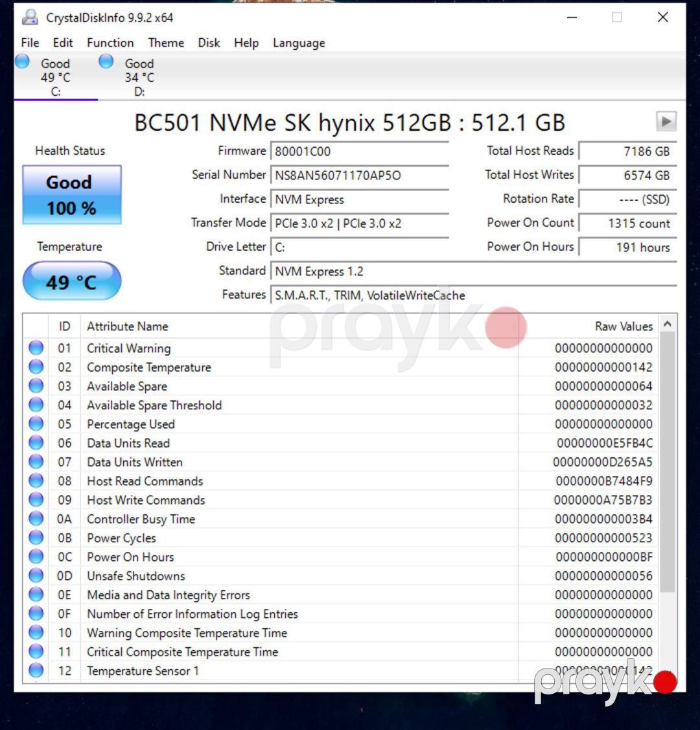This screenshot has height=730, width=700.
Task: Click status orb for Controller Busy Time
Action: coord(36,519)
